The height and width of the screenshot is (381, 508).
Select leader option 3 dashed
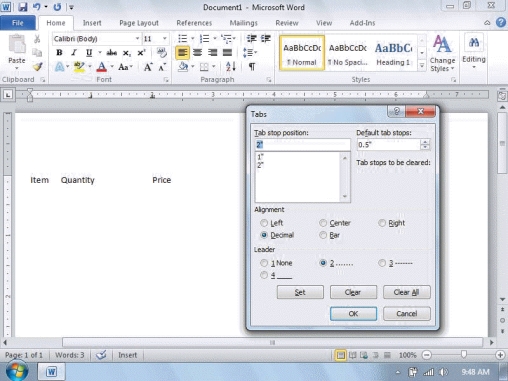click(382, 263)
